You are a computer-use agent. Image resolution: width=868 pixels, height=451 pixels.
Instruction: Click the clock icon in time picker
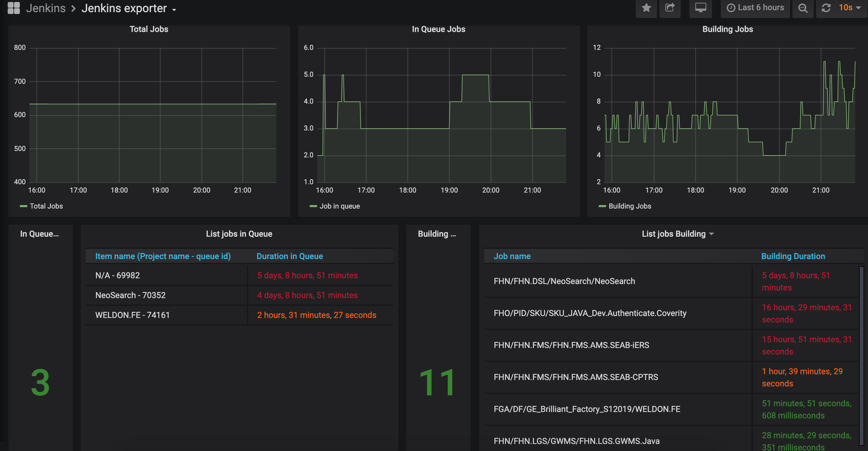click(730, 8)
